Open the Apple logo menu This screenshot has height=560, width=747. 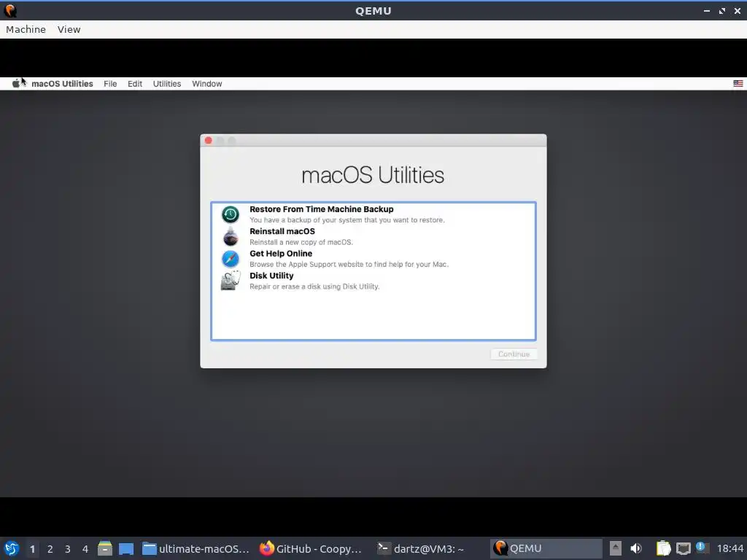tap(16, 83)
